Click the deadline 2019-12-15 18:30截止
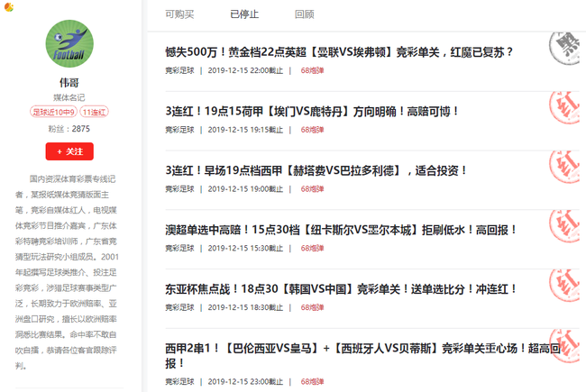 click(x=245, y=307)
